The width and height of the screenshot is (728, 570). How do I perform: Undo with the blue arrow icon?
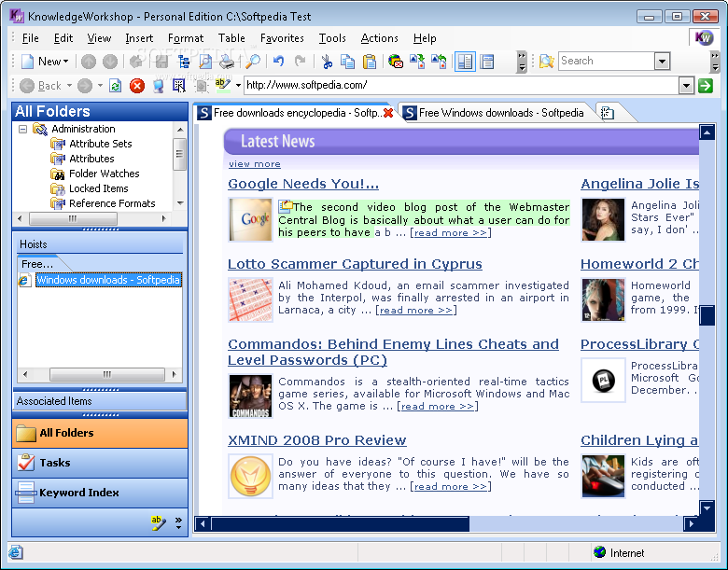click(x=278, y=62)
